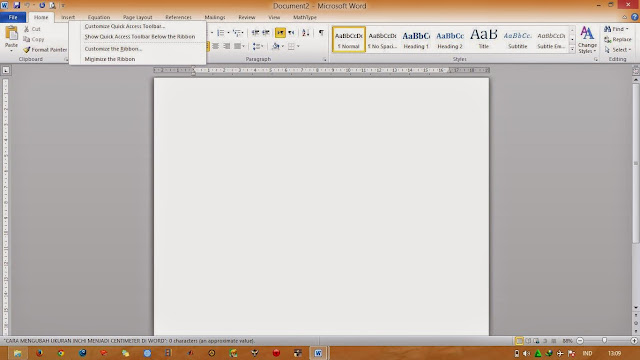Open the References tab
The height and width of the screenshot is (360, 640).
pyautogui.click(x=178, y=17)
